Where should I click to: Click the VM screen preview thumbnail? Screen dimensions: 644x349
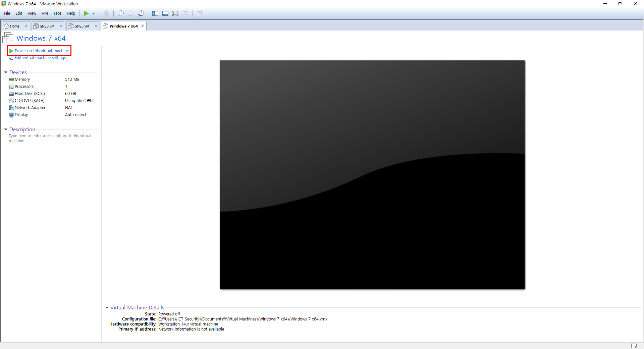(372, 174)
